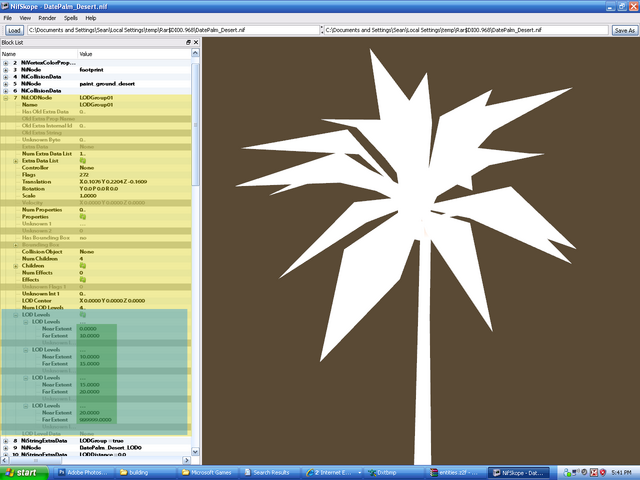
Task: Open Adobe Photoshop from the taskbar
Action: tap(84, 473)
